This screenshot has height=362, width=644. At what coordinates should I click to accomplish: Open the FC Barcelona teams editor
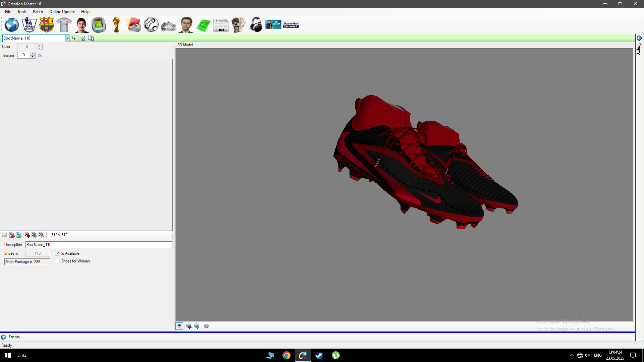[x=47, y=25]
